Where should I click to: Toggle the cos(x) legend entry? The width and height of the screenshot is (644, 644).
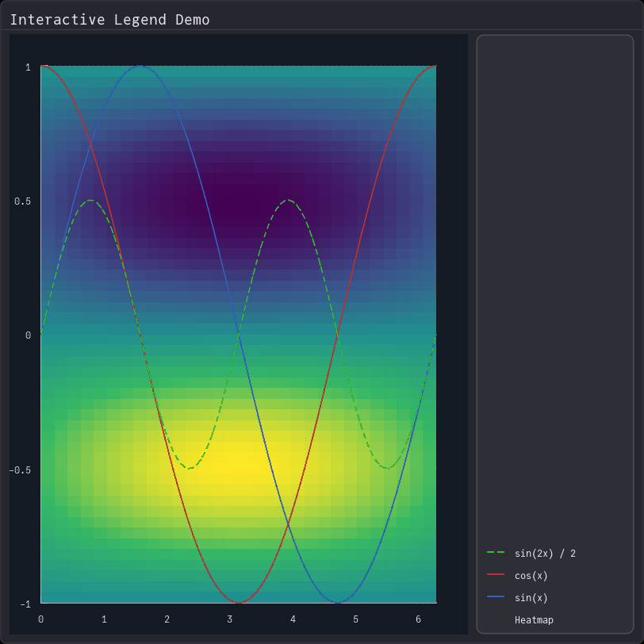click(x=533, y=575)
